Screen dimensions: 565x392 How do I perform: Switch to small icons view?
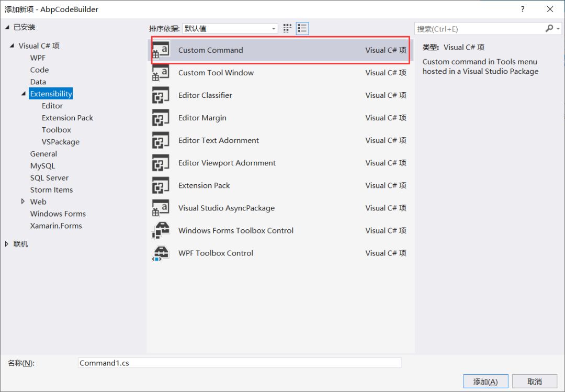(287, 28)
